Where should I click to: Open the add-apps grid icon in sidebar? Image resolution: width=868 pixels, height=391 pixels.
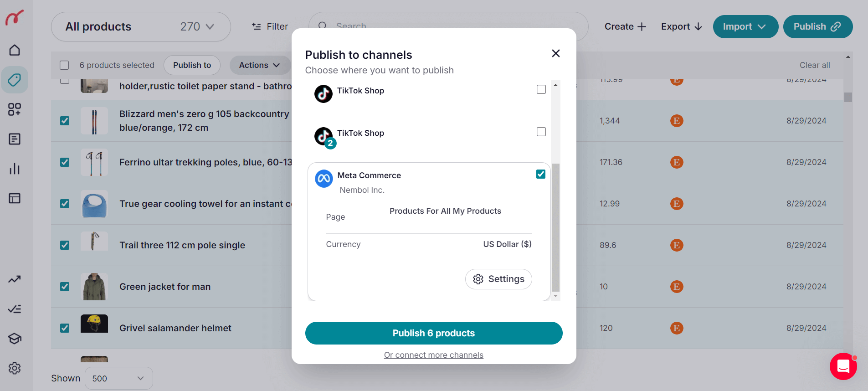coord(15,109)
